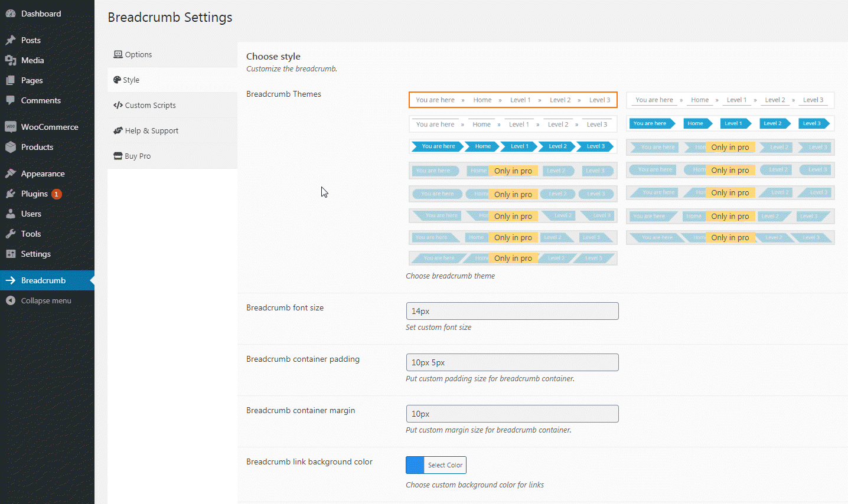Click the Appearance paintbrush icon
Viewport: 848px width, 504px height.
(x=11, y=174)
